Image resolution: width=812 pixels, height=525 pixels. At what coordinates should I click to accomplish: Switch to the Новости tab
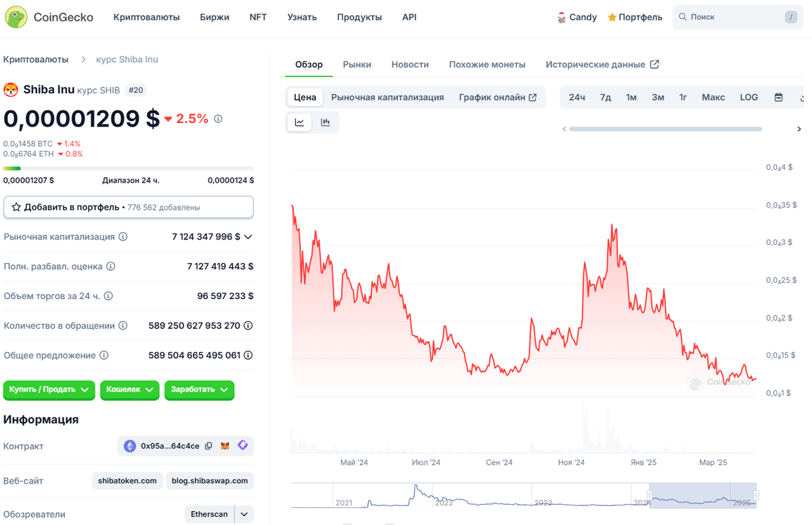[x=410, y=64]
